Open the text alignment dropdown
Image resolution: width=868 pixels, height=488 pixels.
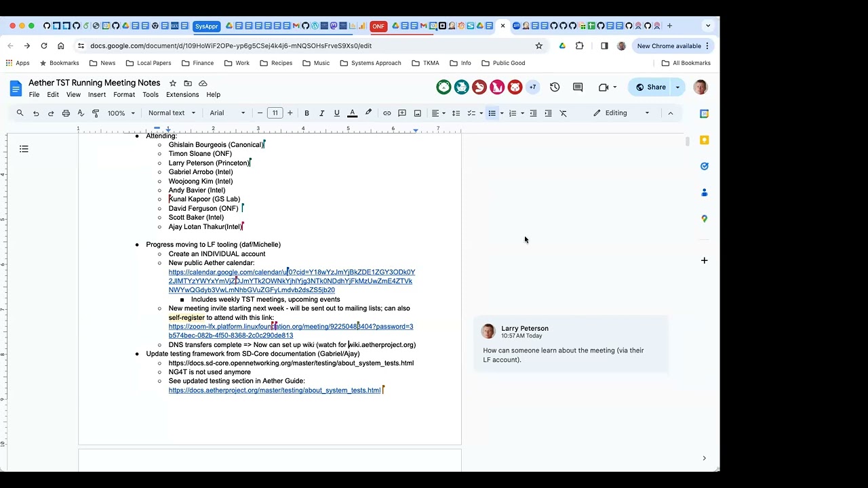(438, 113)
